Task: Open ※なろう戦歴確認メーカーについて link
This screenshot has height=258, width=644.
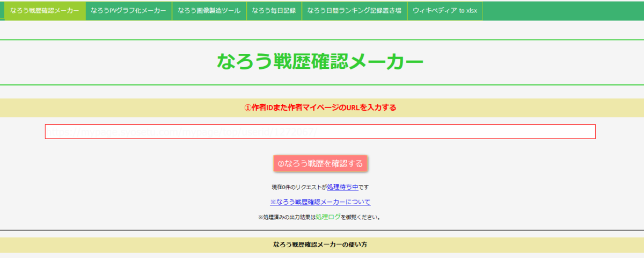Action: (x=320, y=202)
